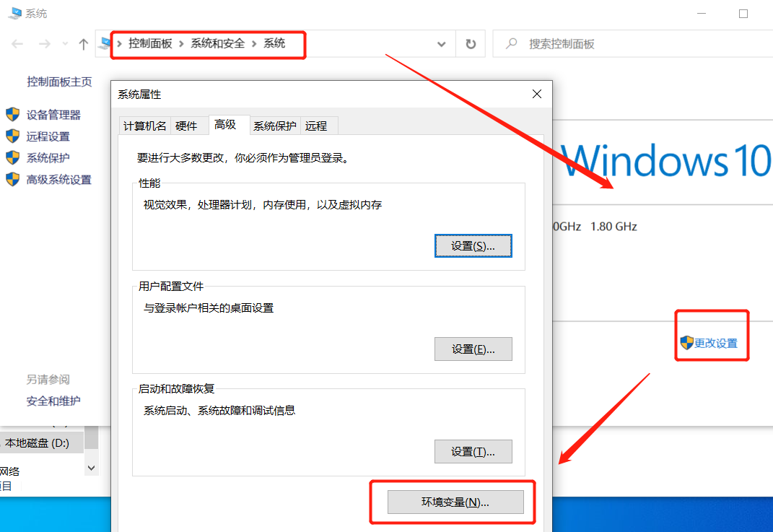Open 设备管理器 from the sidebar
Screen dimensions: 773x532
coord(53,115)
